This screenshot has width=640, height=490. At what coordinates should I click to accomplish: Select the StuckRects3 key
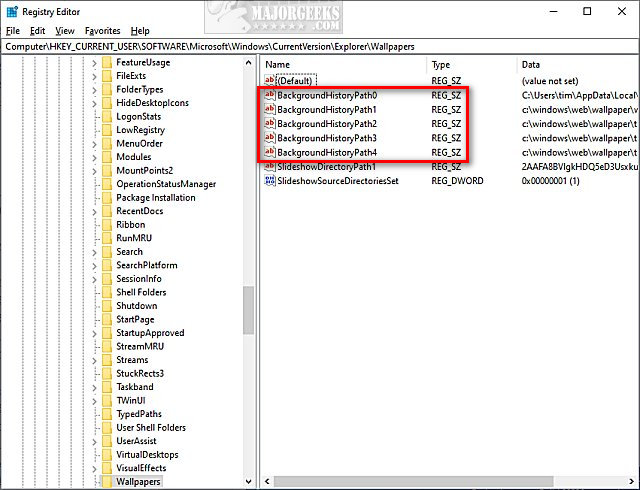[x=140, y=374]
